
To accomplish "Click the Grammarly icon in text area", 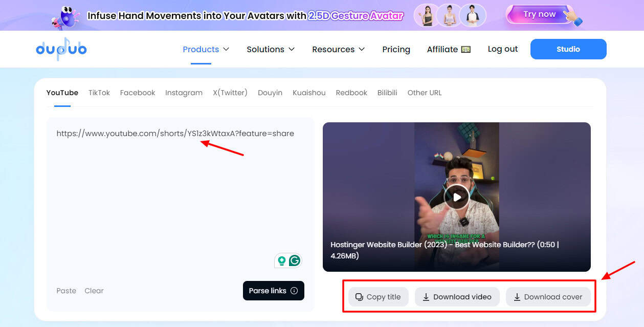I will tap(295, 260).
